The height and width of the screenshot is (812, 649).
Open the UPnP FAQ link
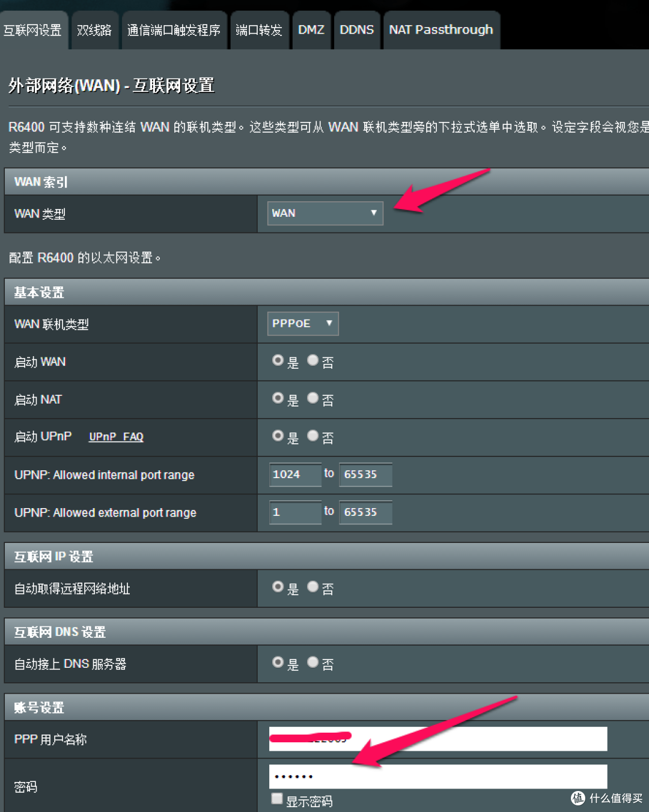[116, 437]
